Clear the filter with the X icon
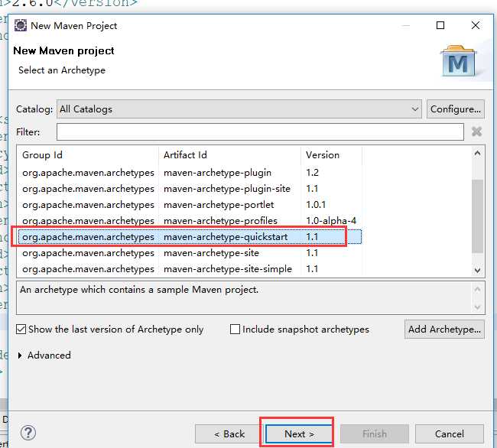This screenshot has width=497, height=448. point(476,131)
